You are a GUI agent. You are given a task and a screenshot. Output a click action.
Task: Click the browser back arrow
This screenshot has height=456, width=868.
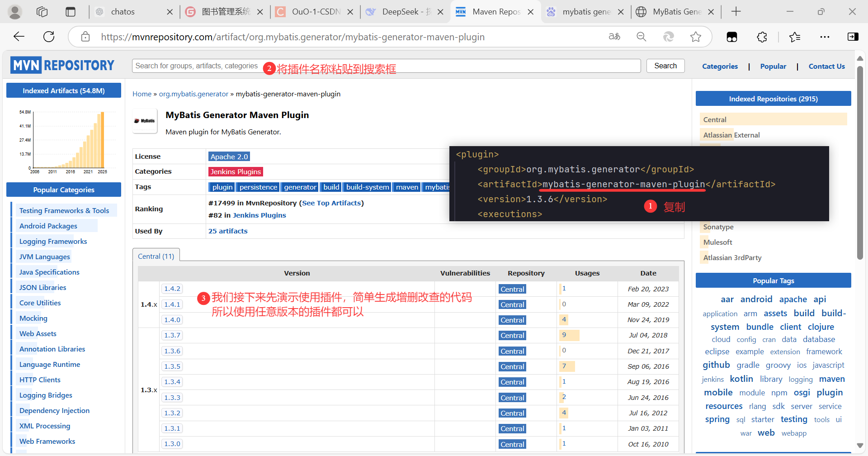click(19, 37)
